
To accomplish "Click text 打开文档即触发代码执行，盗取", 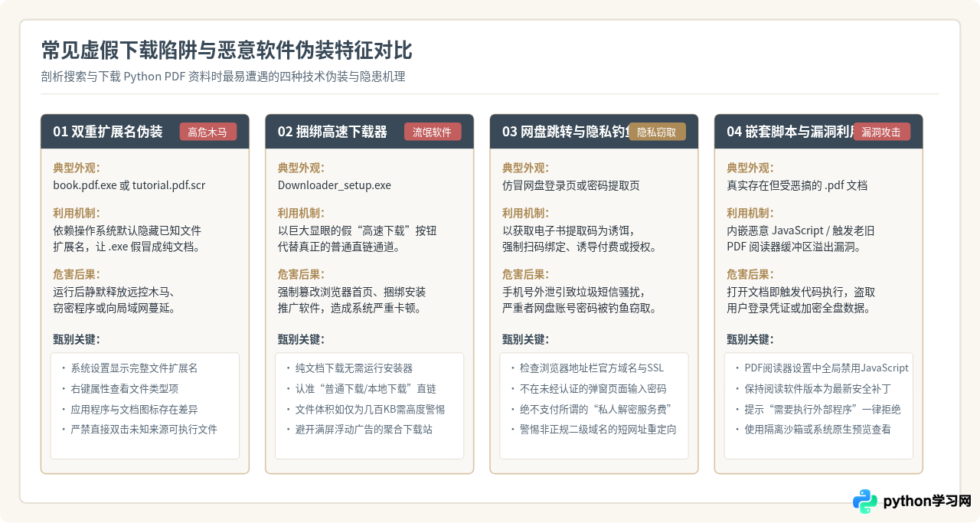I will pyautogui.click(x=801, y=292).
